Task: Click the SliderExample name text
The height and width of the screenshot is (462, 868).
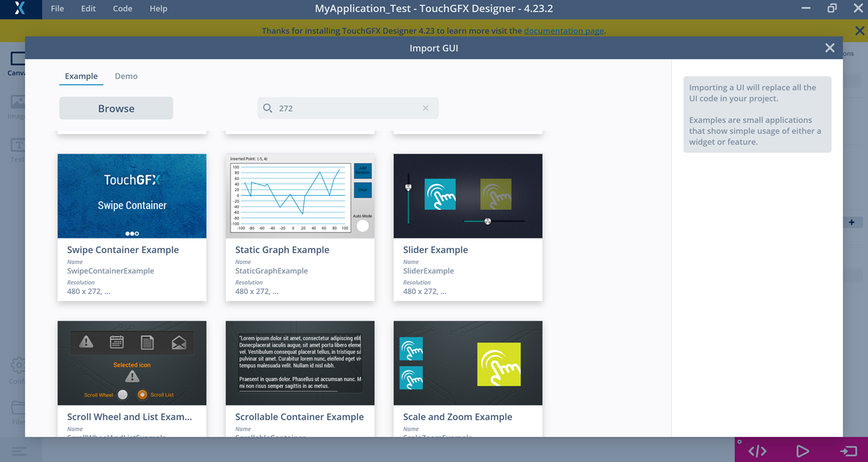Action: (x=428, y=271)
